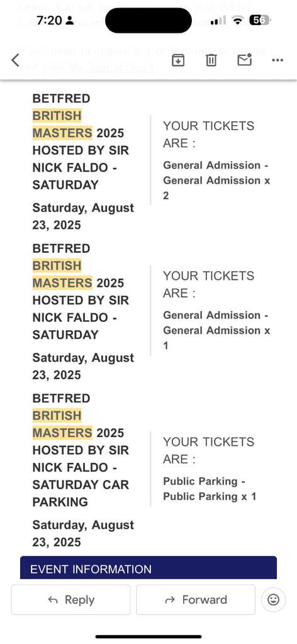The height and width of the screenshot is (644, 297).
Task: Tap the cellular signal bars icon
Action: (x=218, y=20)
